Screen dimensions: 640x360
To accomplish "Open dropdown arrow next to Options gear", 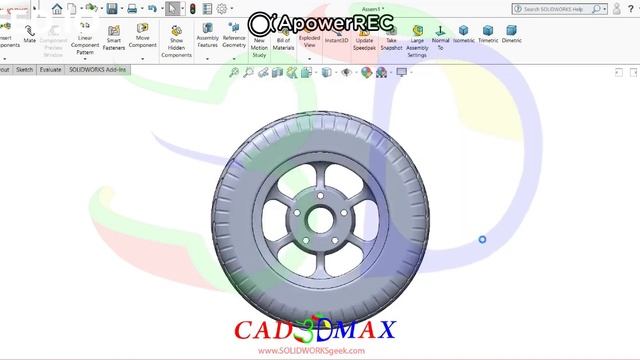I will [x=232, y=9].
